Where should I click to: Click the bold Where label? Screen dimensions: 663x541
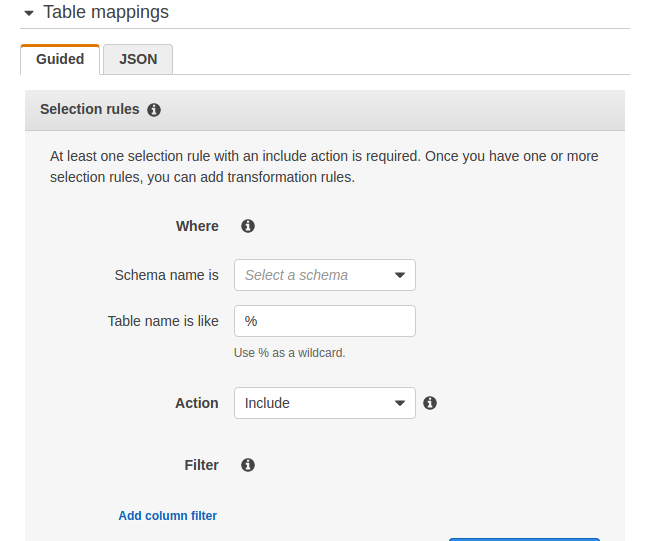[197, 226]
